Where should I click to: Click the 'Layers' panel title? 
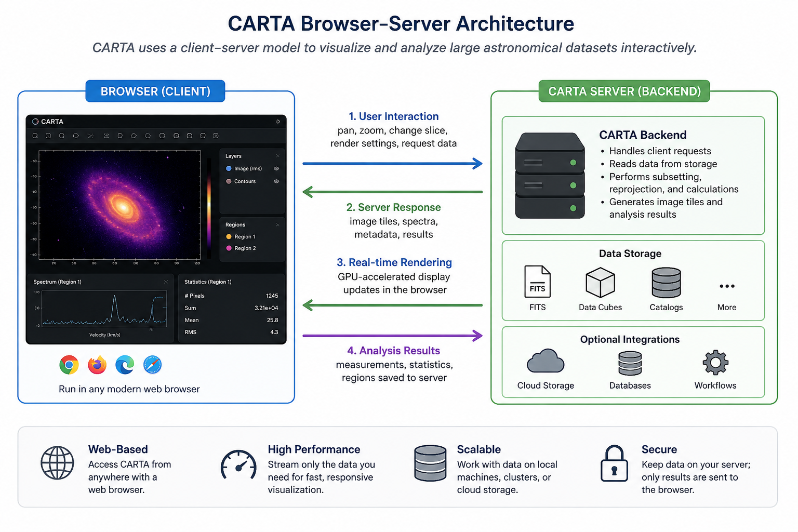[x=233, y=156]
